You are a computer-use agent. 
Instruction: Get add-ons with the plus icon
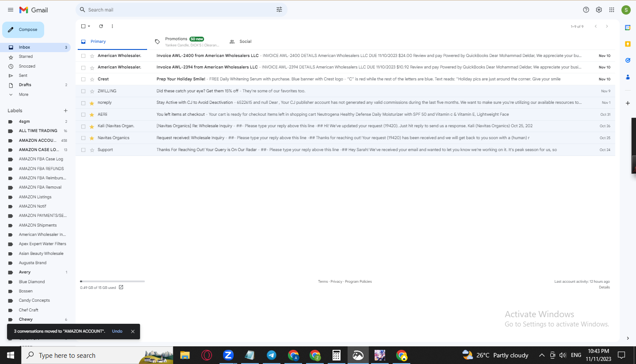click(x=628, y=103)
